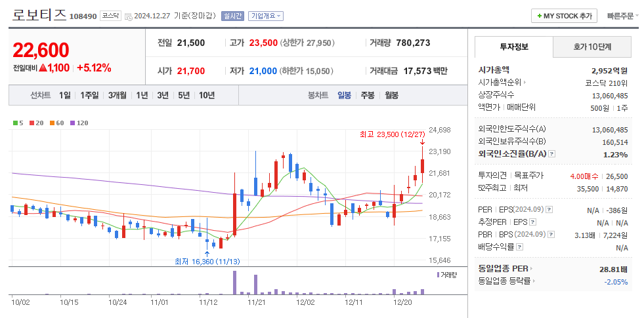This screenshot has height=318, width=644.
Task: Select the 주봉 candle chart
Action: (x=368, y=95)
